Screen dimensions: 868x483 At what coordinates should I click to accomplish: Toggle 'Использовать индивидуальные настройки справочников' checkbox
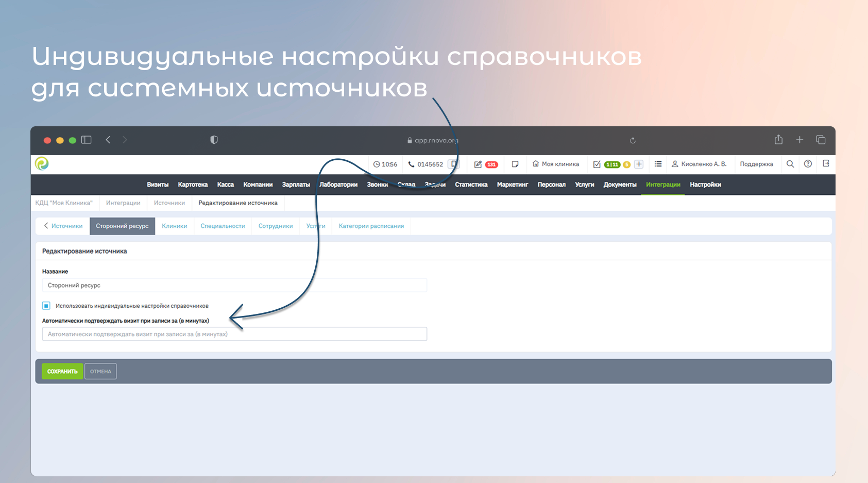(x=46, y=306)
